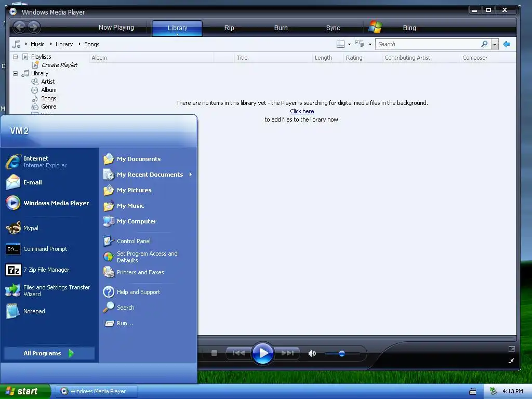This screenshot has width=532, height=399.
Task: Open the Layout options icon
Action: click(340, 44)
